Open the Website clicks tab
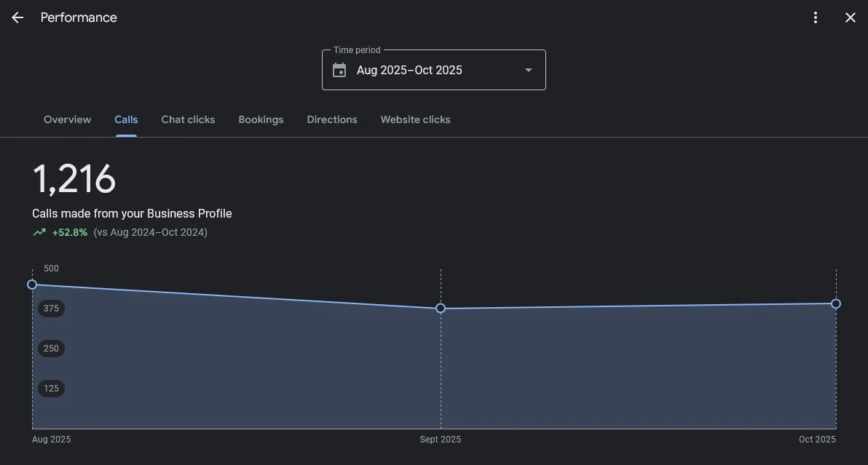This screenshot has height=465, width=868. coord(415,119)
